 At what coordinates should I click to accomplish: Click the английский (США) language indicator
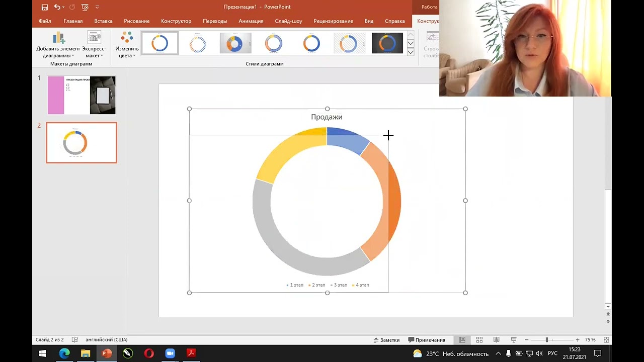107,340
